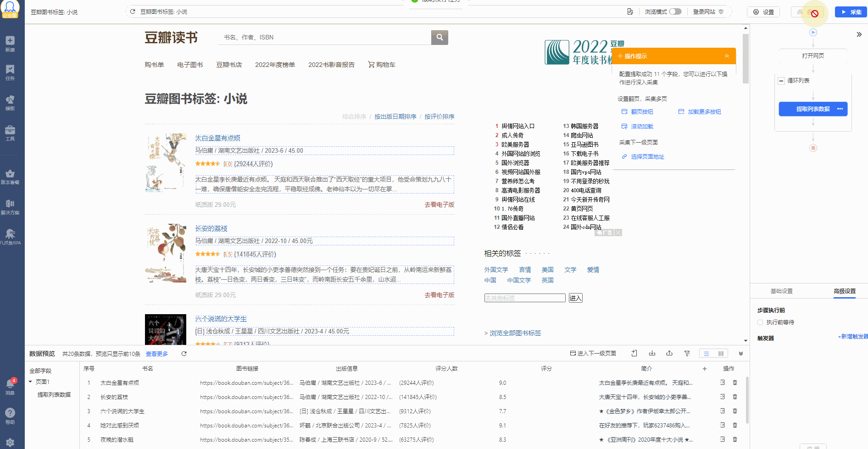Open the 购物车 shopping cart nav item
The image size is (868, 449).
click(x=382, y=65)
